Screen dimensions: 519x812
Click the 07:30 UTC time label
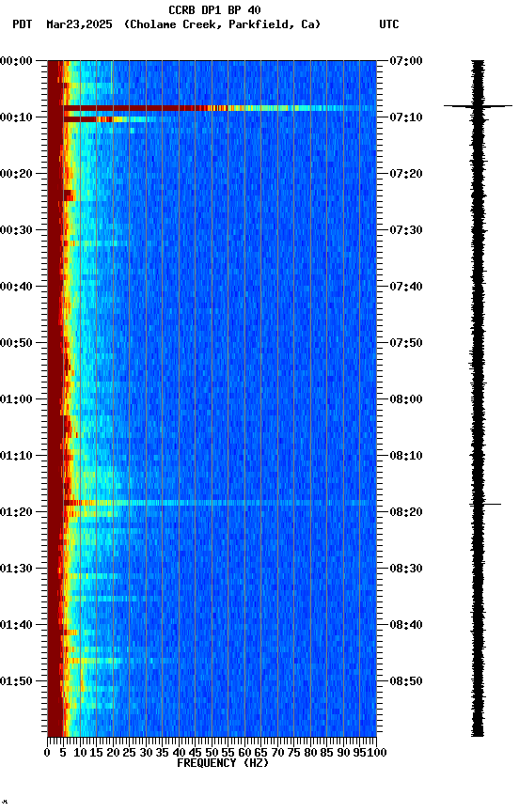[x=406, y=230]
